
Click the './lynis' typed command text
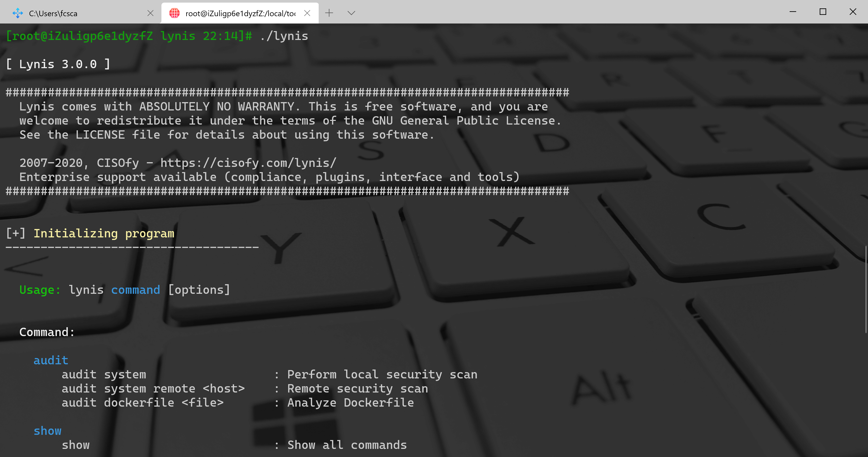pyautogui.click(x=284, y=36)
